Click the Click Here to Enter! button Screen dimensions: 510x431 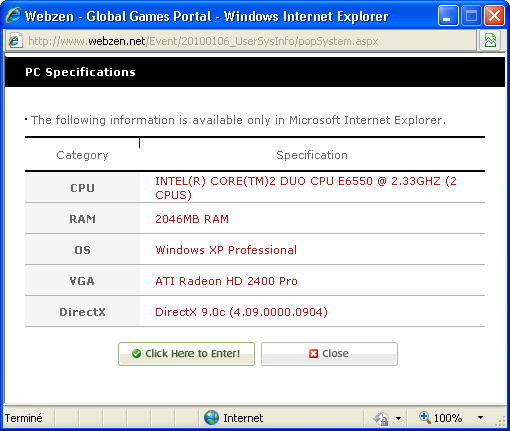pyautogui.click(x=186, y=354)
